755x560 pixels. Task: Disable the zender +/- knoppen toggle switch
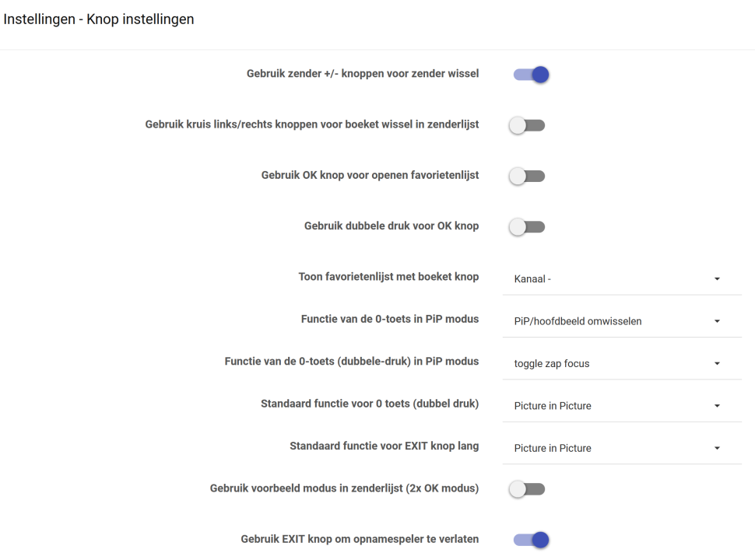pyautogui.click(x=531, y=75)
